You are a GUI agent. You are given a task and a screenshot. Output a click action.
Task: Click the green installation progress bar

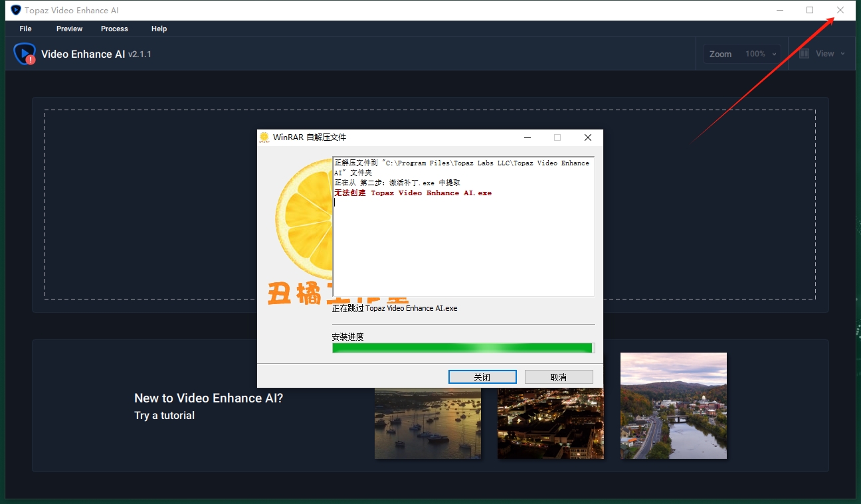pyautogui.click(x=462, y=348)
